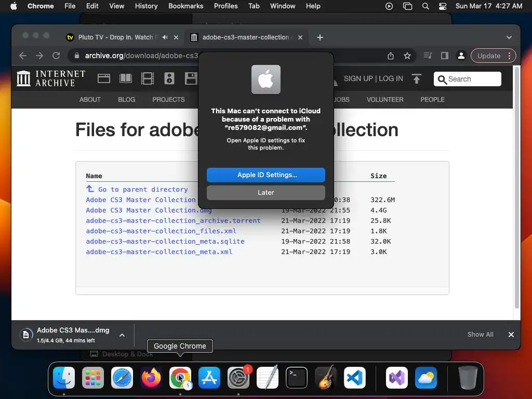The height and width of the screenshot is (399, 532).
Task: Share this page icon in address bar
Action: tap(391, 56)
